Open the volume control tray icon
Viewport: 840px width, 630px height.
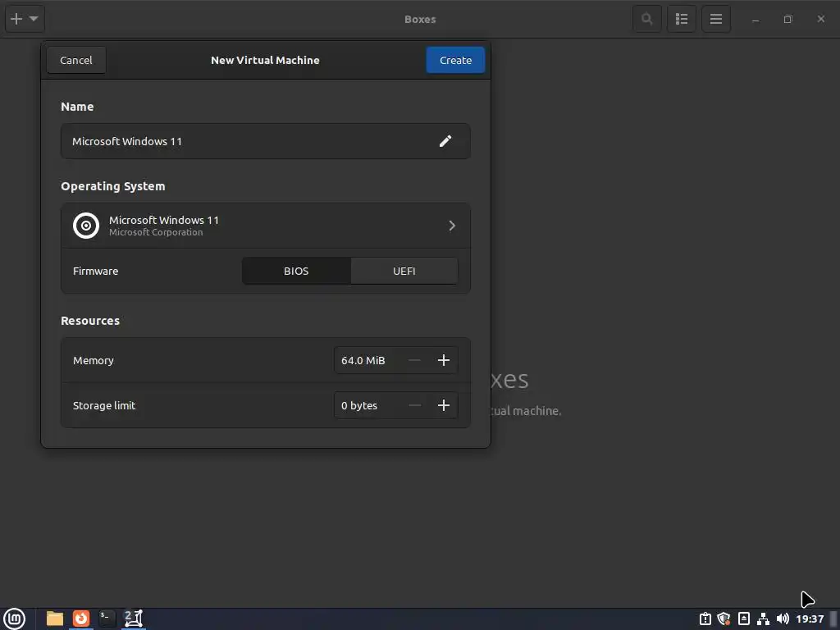point(783,619)
